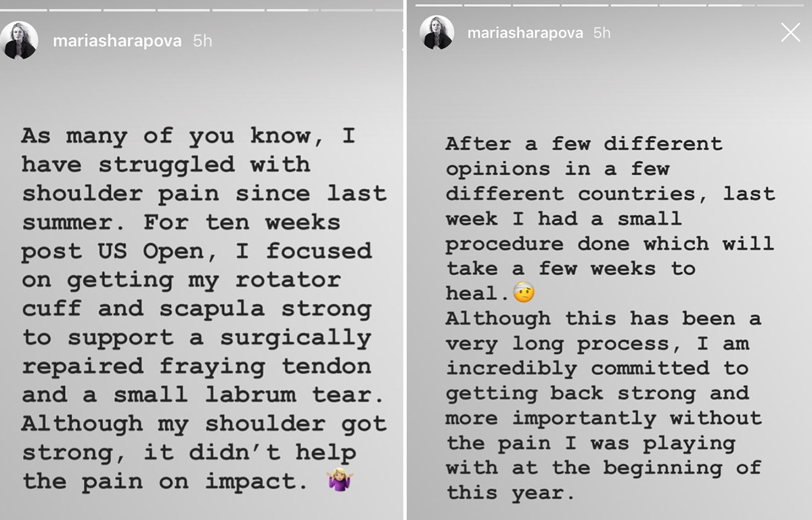812x520 pixels.
Task: Tap the "After a few different" line
Action: (583, 144)
